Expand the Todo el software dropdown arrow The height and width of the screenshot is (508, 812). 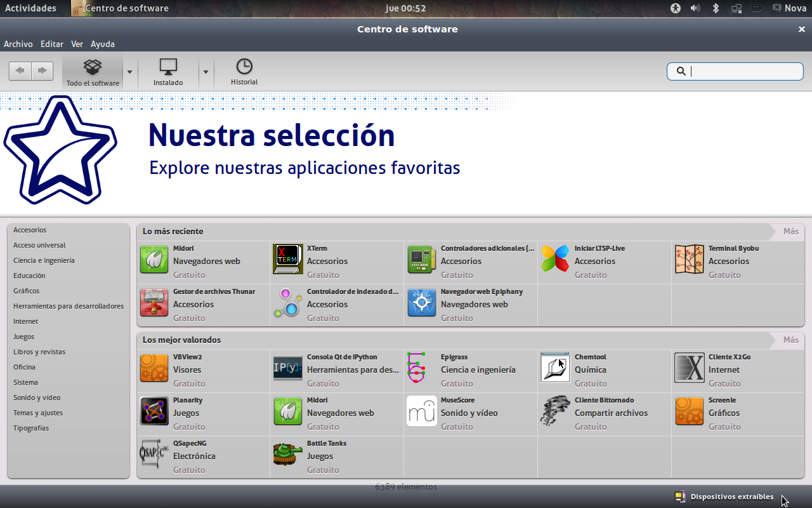(129, 71)
